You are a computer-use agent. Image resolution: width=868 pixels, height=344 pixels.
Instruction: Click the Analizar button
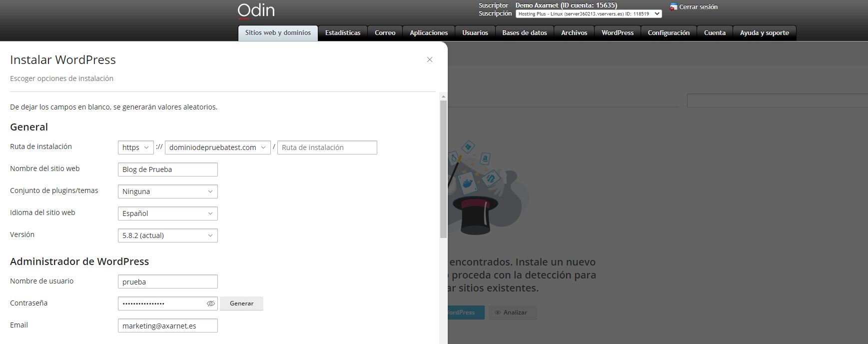pyautogui.click(x=512, y=312)
